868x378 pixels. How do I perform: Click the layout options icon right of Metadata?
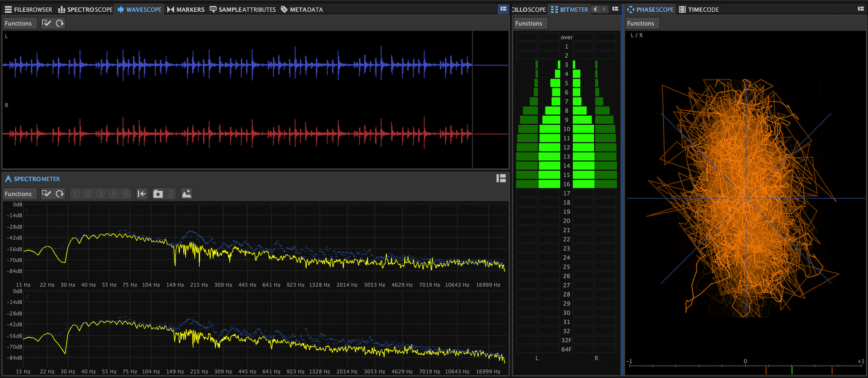pyautogui.click(x=503, y=9)
